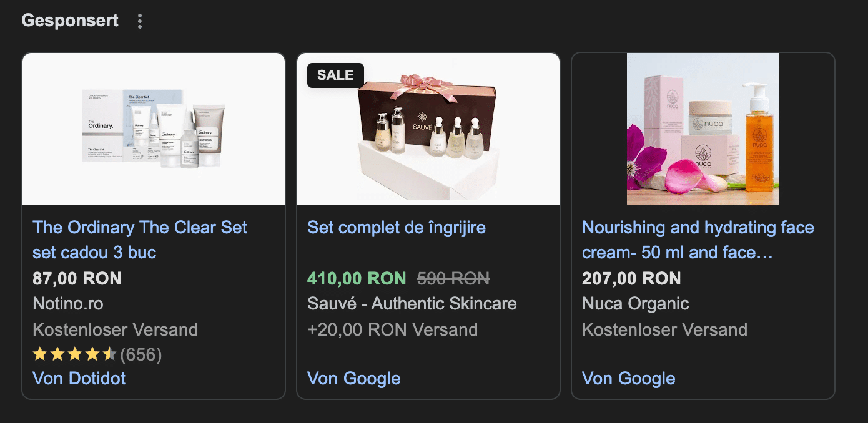Click the 'Gesponsert' label
This screenshot has height=423, width=868.
[70, 20]
